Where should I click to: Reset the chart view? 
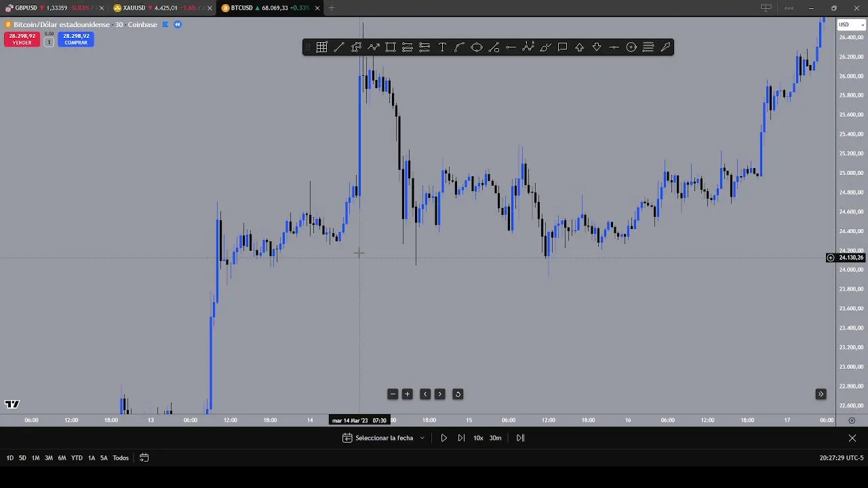pos(458,394)
